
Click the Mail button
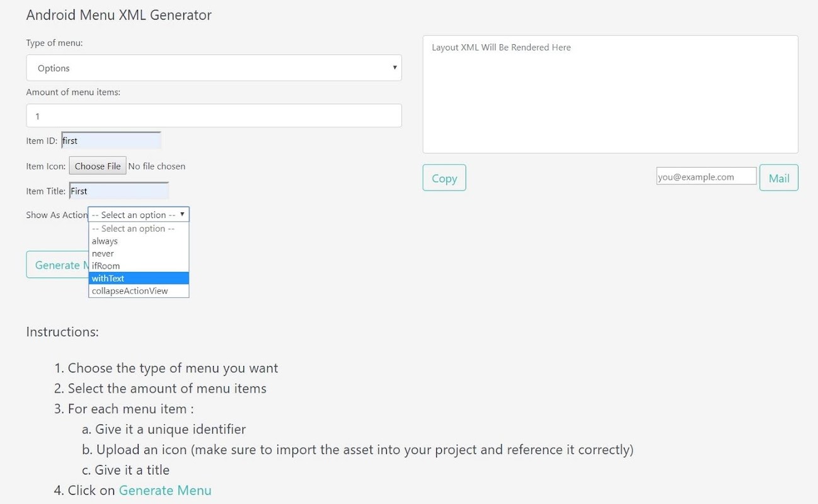pos(779,178)
